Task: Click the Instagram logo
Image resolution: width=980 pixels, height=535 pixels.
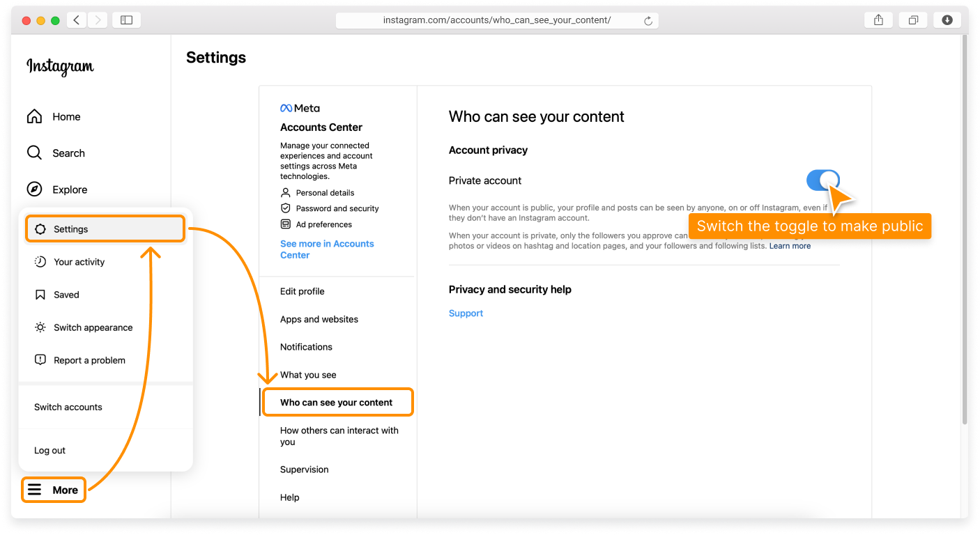Action: coord(59,67)
